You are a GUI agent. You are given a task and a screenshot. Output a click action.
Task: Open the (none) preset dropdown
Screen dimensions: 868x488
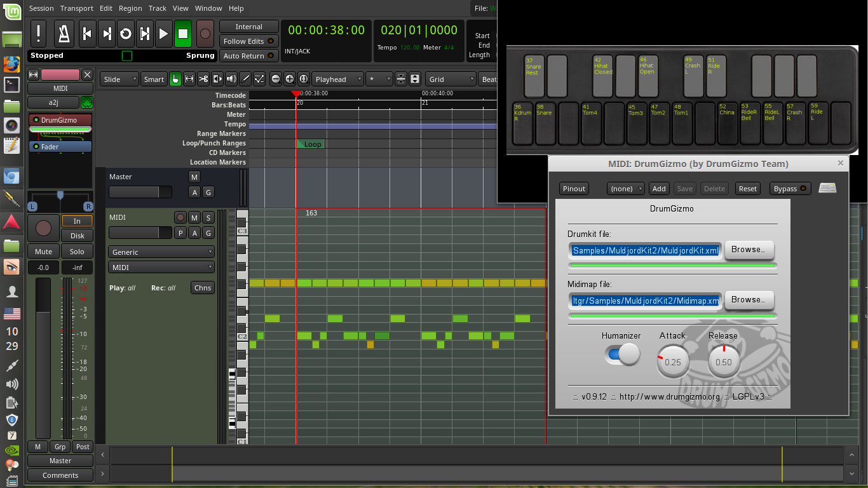pos(626,189)
